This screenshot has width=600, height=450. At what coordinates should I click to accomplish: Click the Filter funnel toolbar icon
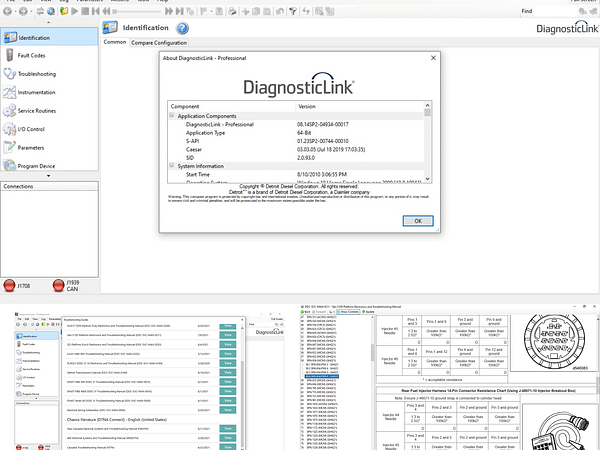coord(293,11)
